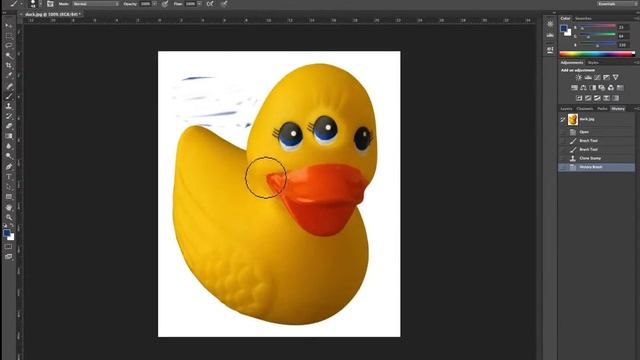Open the Tool Preset picker arrow
Screen dimensions: 640x360
[21, 4]
